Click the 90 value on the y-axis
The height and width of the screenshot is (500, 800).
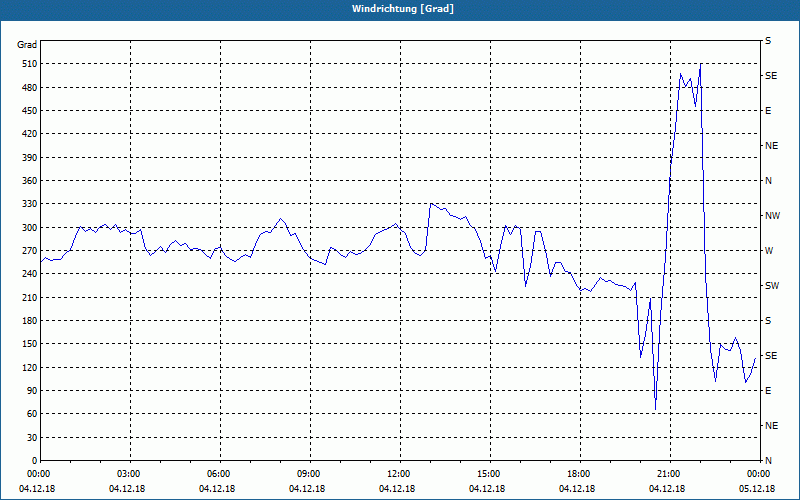click(33, 391)
